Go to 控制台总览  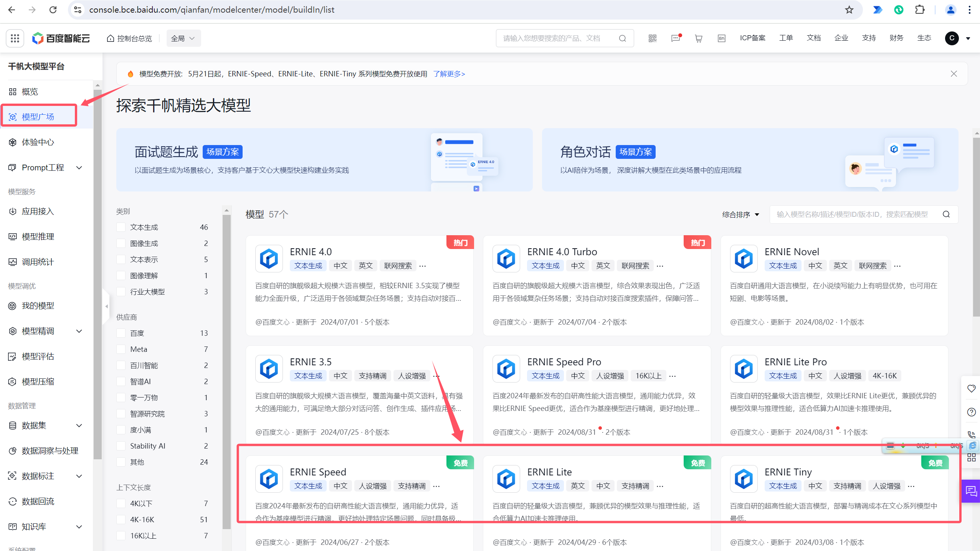(129, 38)
